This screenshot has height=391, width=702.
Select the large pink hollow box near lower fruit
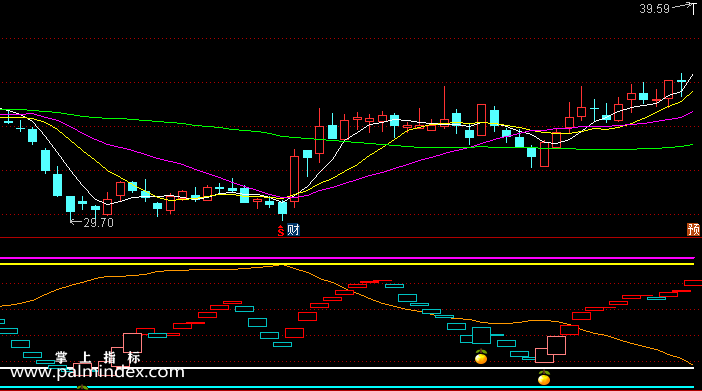[556, 345]
